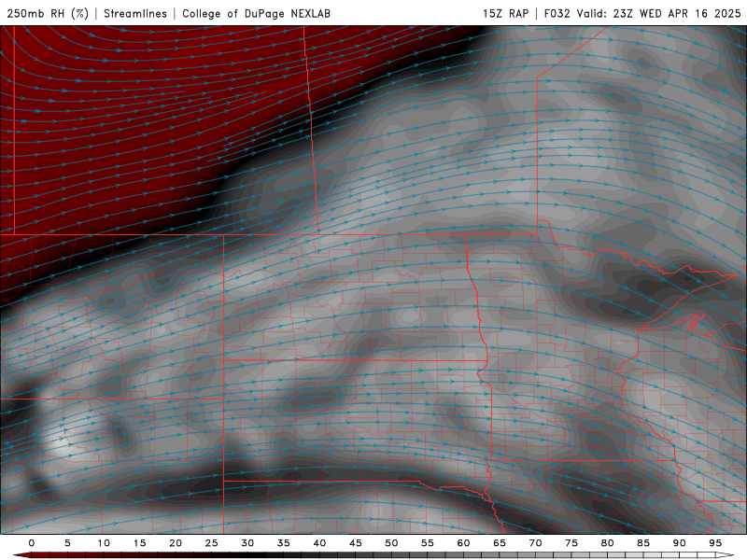The height and width of the screenshot is (560, 747).
Task: Click the '90' colorbar scale label
Action: [x=679, y=543]
